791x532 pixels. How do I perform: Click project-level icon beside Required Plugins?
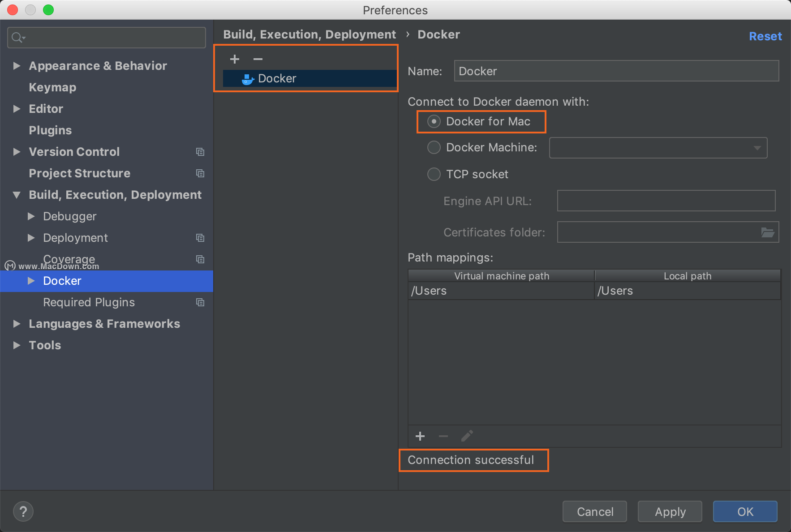pyautogui.click(x=200, y=302)
